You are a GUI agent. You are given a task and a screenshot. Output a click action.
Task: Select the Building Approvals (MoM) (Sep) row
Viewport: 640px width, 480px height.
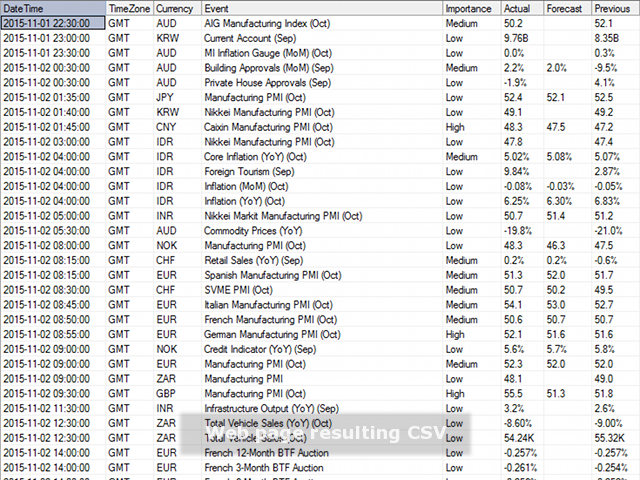tap(320, 68)
